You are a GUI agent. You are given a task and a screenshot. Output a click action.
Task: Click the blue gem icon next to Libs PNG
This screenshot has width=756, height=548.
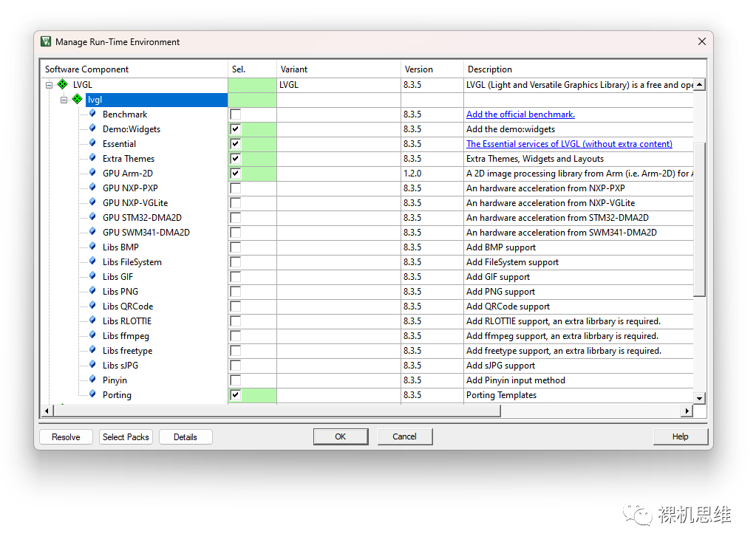(x=92, y=291)
